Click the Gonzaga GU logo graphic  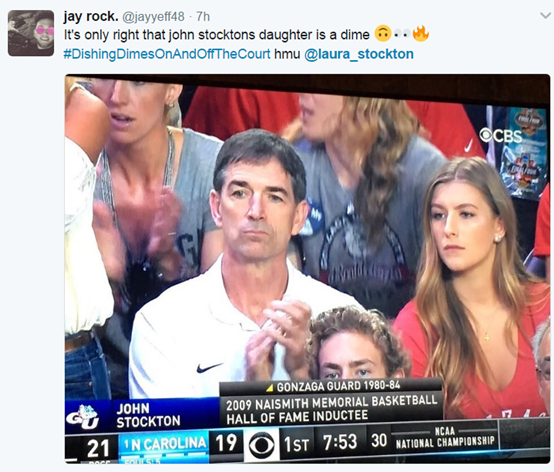click(x=84, y=417)
